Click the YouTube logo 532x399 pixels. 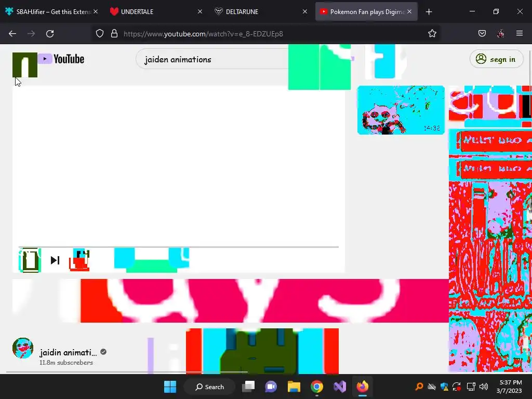click(61, 59)
